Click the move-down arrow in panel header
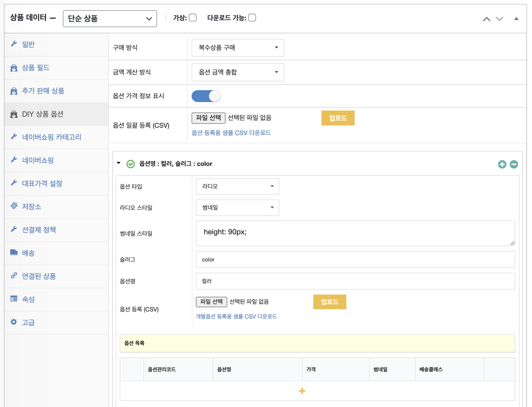Viewport: 532px width, 407px height. coord(499,19)
